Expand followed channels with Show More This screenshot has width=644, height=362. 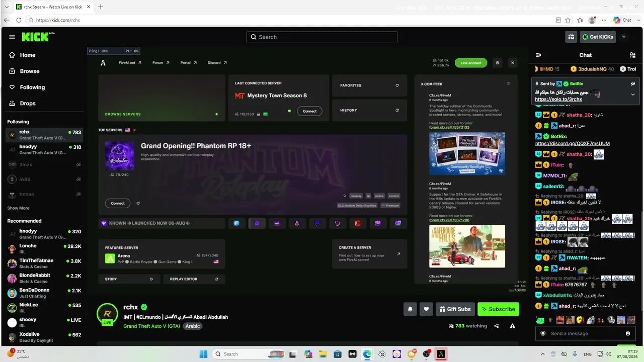tap(18, 208)
